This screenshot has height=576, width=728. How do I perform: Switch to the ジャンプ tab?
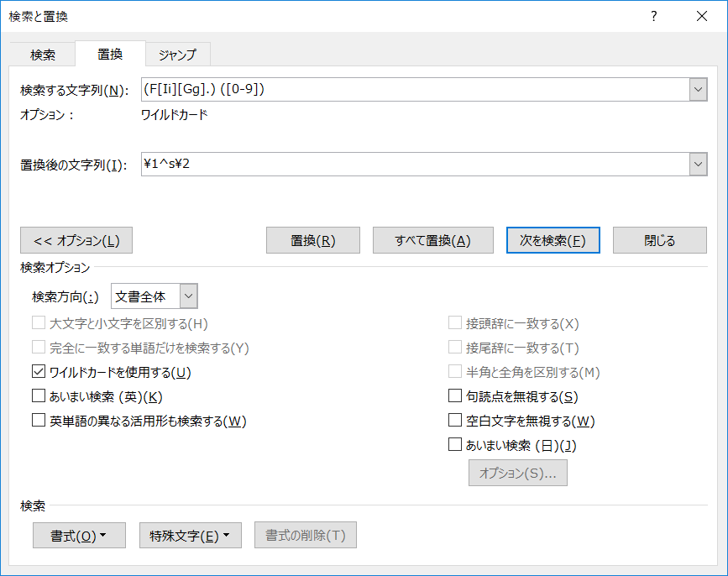point(177,55)
